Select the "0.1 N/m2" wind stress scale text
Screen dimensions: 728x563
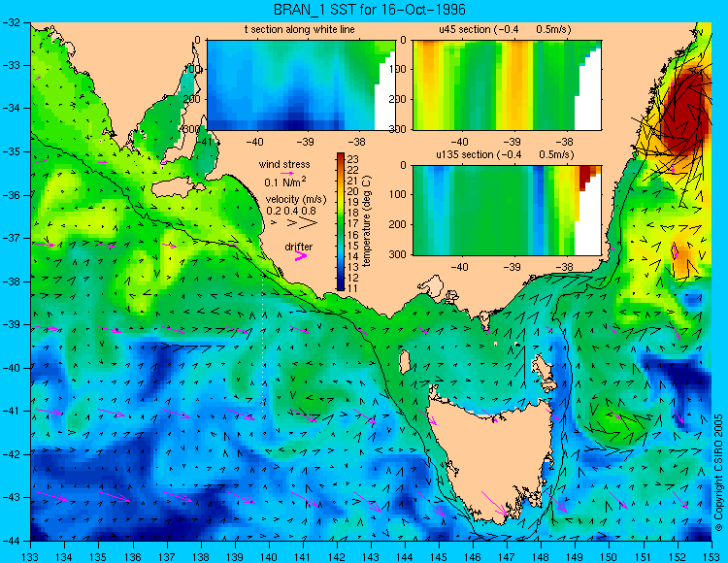284,182
